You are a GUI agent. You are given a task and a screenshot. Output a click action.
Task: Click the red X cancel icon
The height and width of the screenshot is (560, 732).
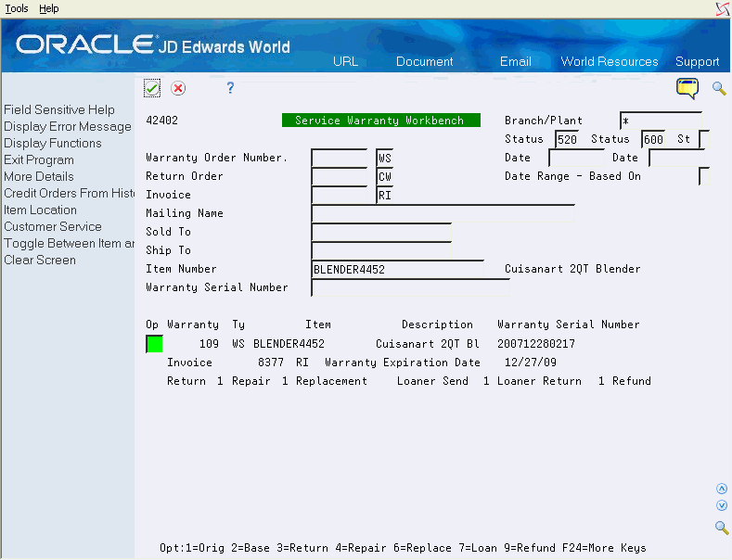(178, 88)
